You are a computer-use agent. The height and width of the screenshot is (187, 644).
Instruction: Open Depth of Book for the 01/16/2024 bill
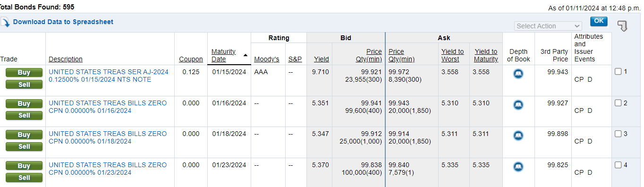[518, 105]
